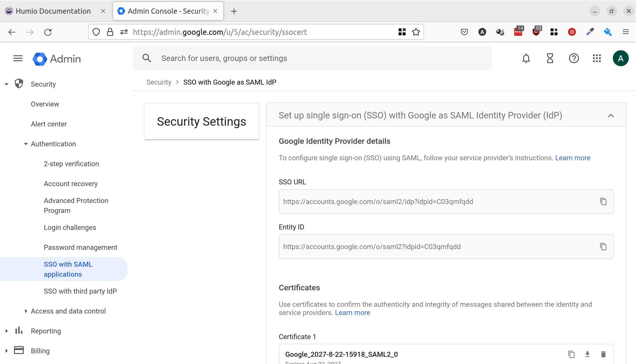Delete Certificate 1

click(x=603, y=354)
